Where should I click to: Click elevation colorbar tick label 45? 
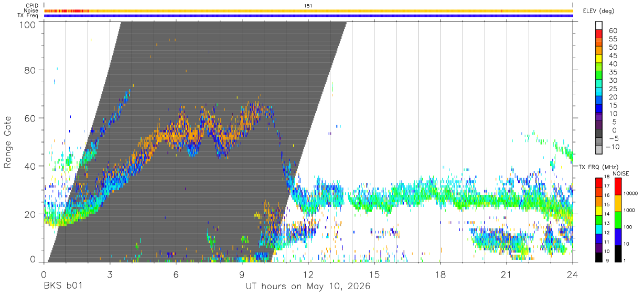[x=613, y=56]
